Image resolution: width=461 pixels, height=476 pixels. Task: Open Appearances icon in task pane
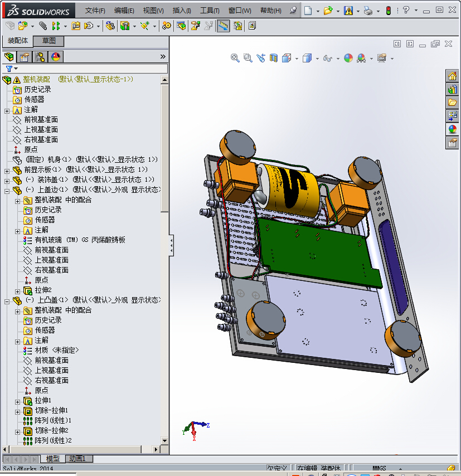[452, 129]
